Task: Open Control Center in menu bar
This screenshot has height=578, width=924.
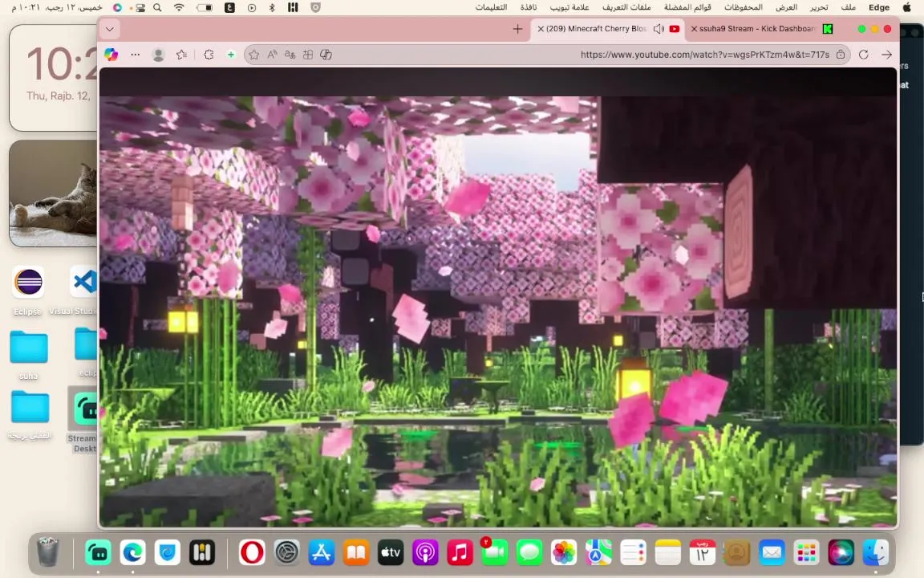Action: [140, 8]
